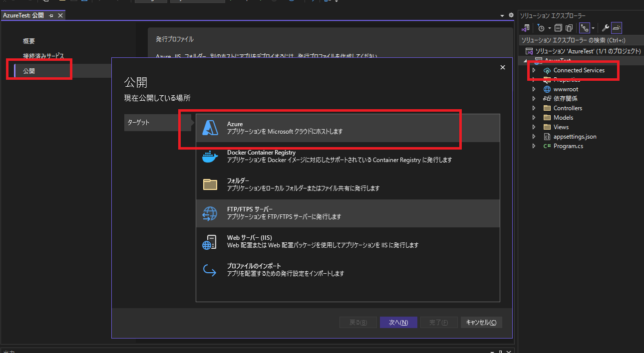
Task: Close the 公開 dialog with X
Action: pyautogui.click(x=503, y=67)
